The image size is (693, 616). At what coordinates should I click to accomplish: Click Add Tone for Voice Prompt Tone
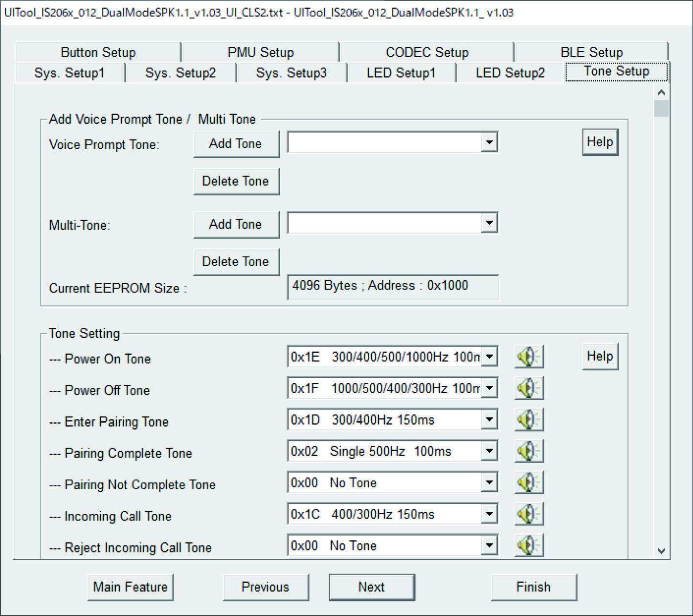236,144
